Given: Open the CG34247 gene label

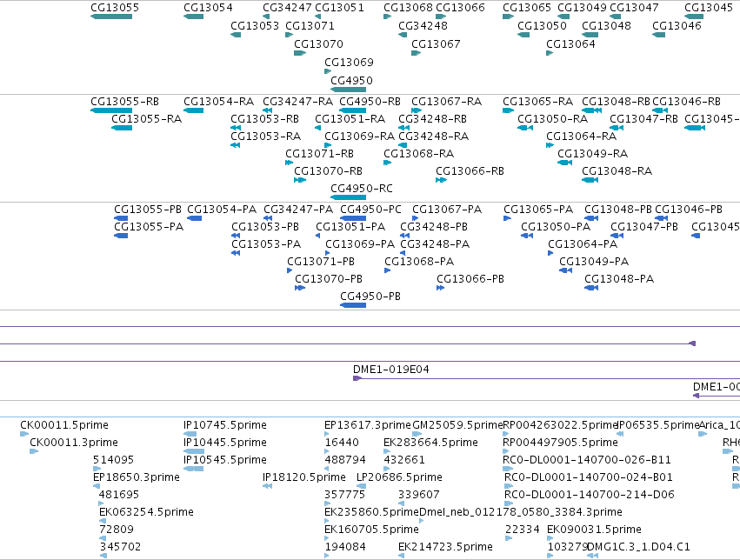Looking at the screenshot, I should point(287,8).
